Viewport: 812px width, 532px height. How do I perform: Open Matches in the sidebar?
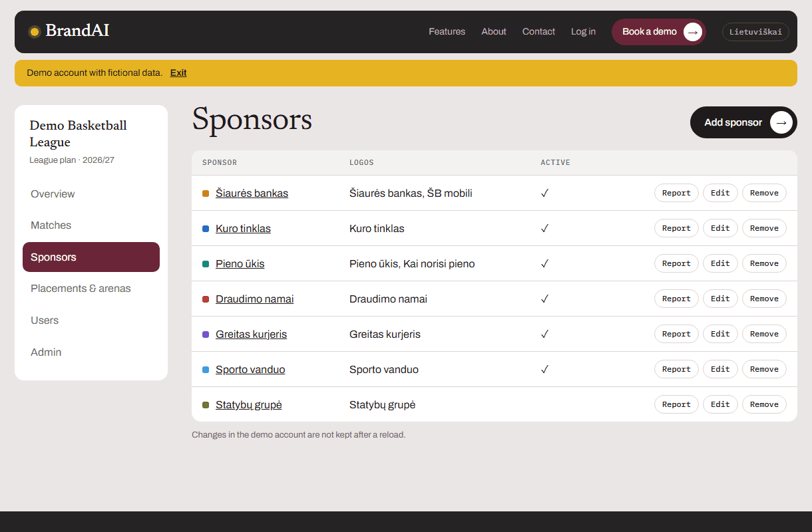click(x=91, y=225)
